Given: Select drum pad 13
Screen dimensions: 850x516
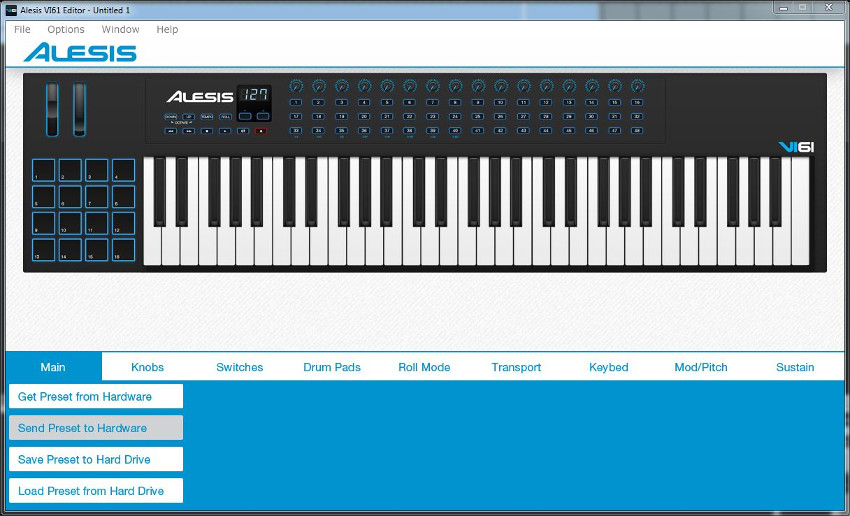Looking at the screenshot, I should pos(43,250).
